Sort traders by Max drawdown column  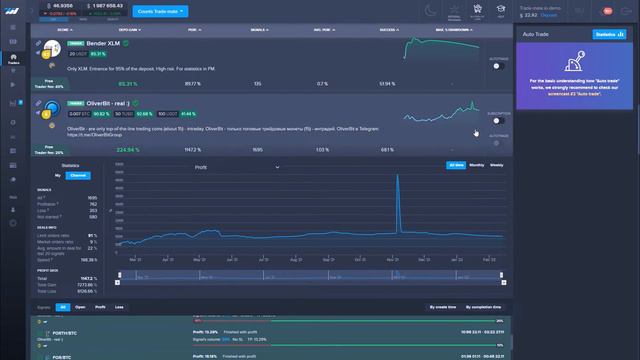click(x=453, y=30)
